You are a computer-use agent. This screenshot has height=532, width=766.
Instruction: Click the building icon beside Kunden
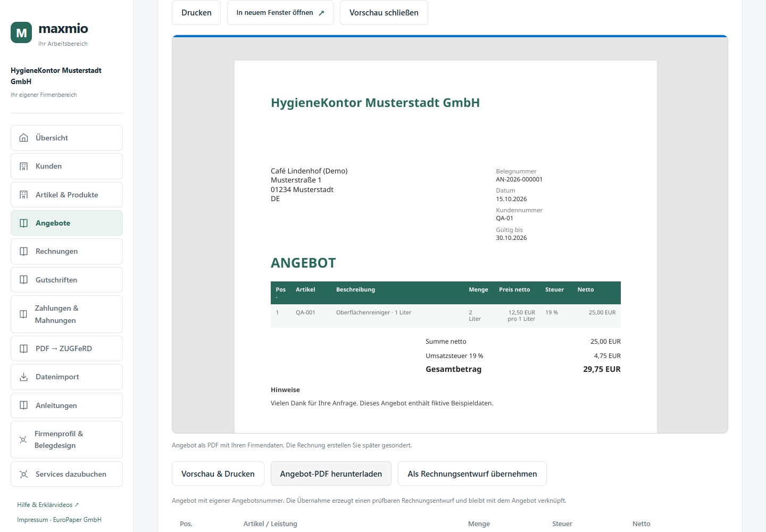24,166
